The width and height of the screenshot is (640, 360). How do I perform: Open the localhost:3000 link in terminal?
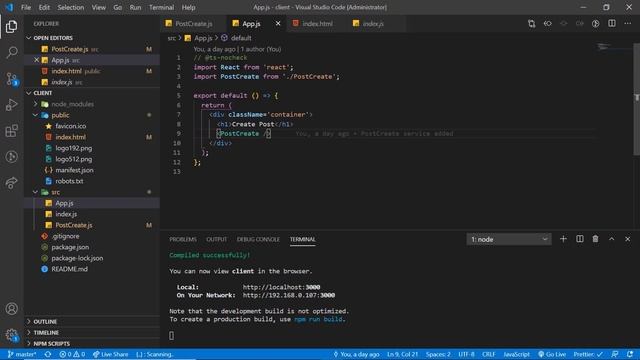(281, 287)
